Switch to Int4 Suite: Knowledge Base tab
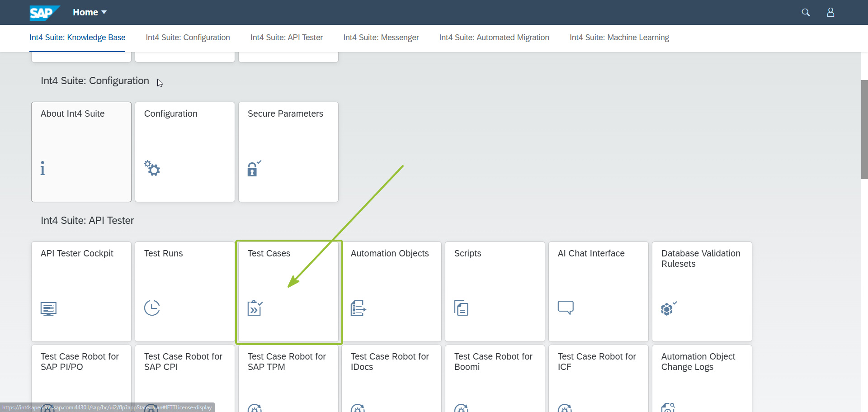The height and width of the screenshot is (412, 868). coord(77,38)
